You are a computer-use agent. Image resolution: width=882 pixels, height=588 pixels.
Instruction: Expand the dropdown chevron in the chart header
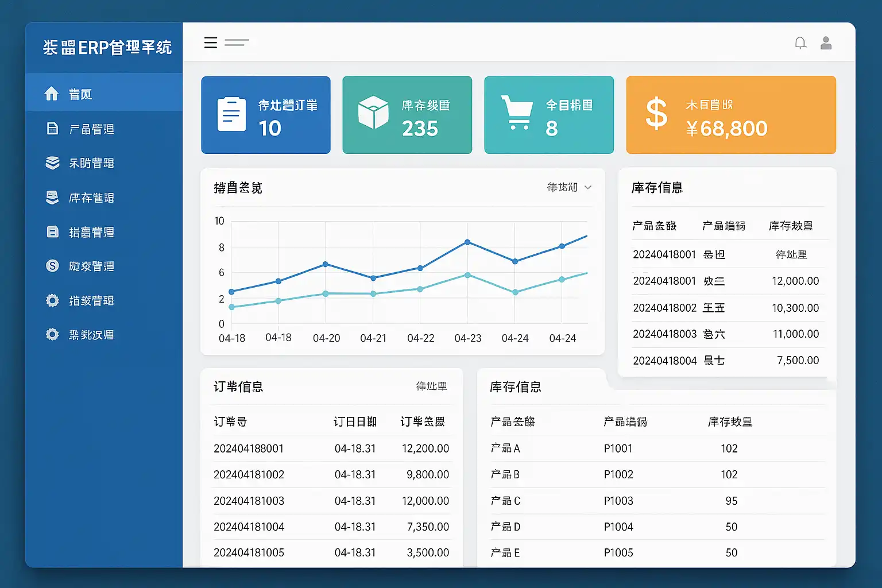[588, 187]
